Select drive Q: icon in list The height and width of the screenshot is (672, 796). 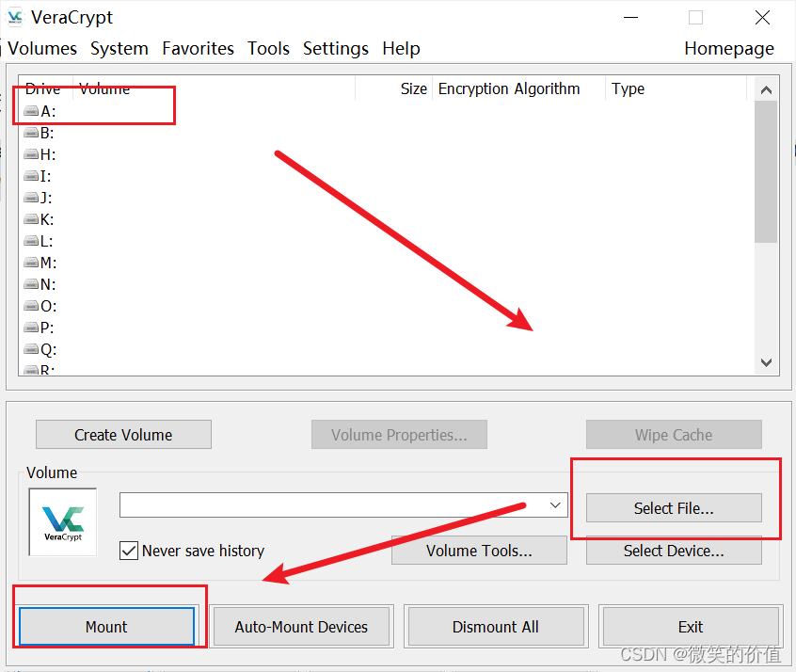31,349
